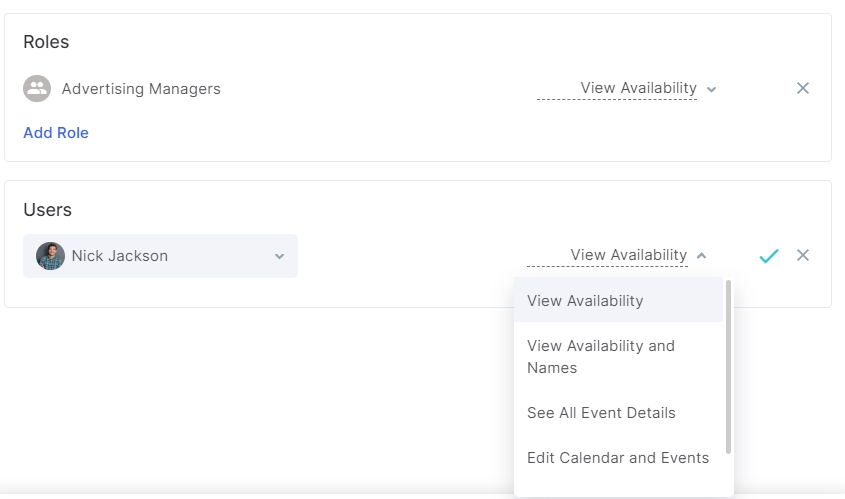Open the Nick Jackson user selector
Screen dimensions: 845x499
[x=160, y=256]
